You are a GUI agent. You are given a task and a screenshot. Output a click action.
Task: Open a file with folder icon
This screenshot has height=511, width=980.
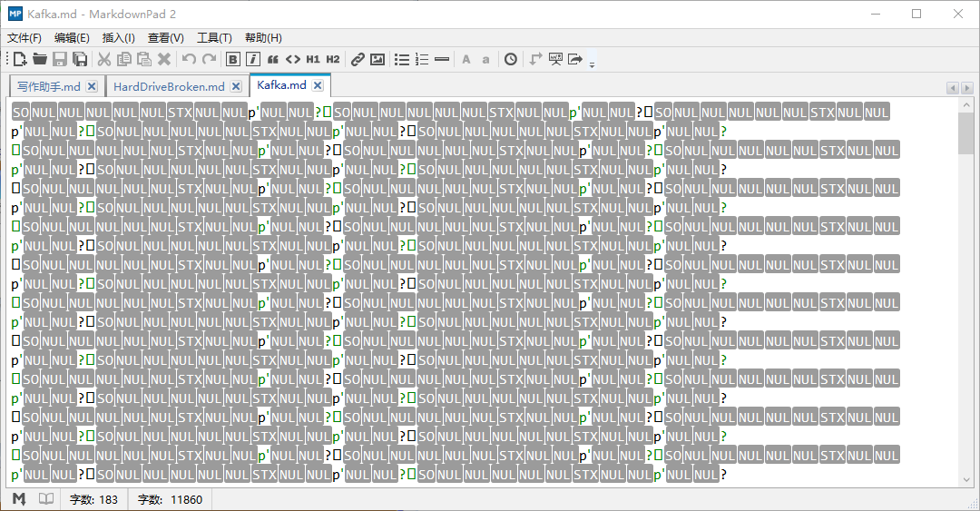40,59
